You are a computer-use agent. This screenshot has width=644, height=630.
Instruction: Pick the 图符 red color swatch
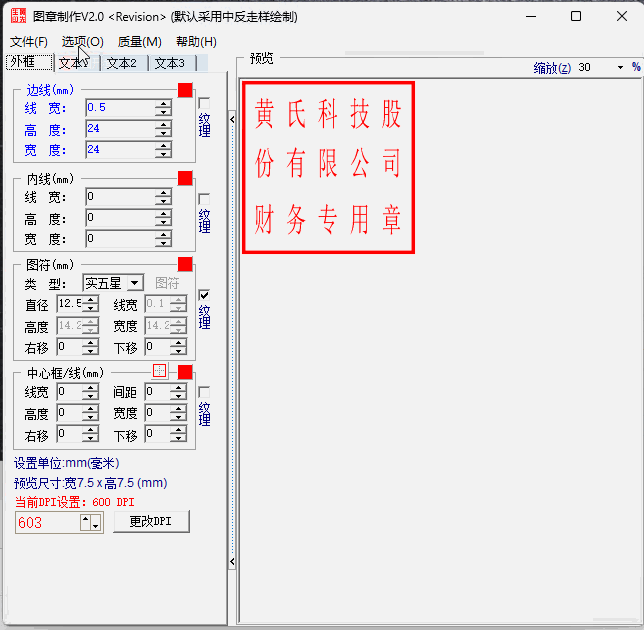185,264
